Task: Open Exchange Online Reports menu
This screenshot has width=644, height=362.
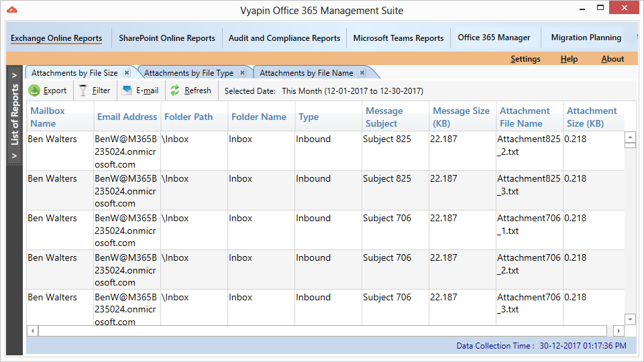Action: point(56,38)
